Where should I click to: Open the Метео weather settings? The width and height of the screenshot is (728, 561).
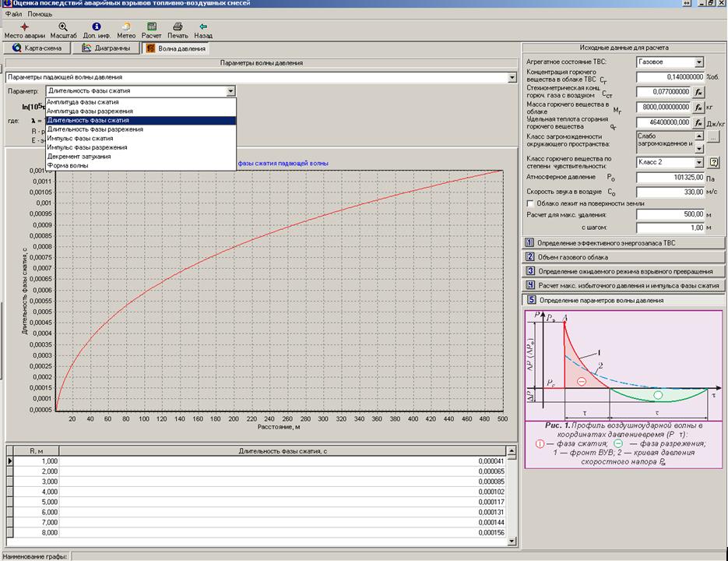tap(125, 26)
